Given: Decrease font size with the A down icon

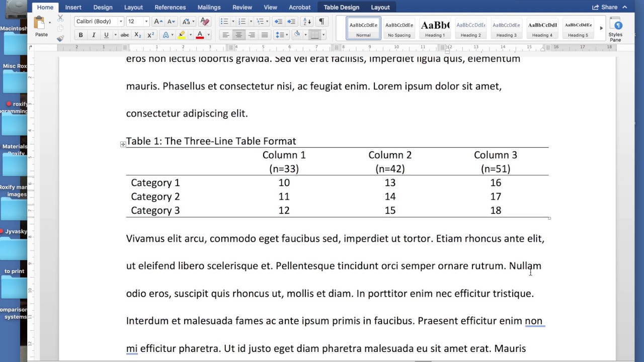Looking at the screenshot, I should coord(171,22).
